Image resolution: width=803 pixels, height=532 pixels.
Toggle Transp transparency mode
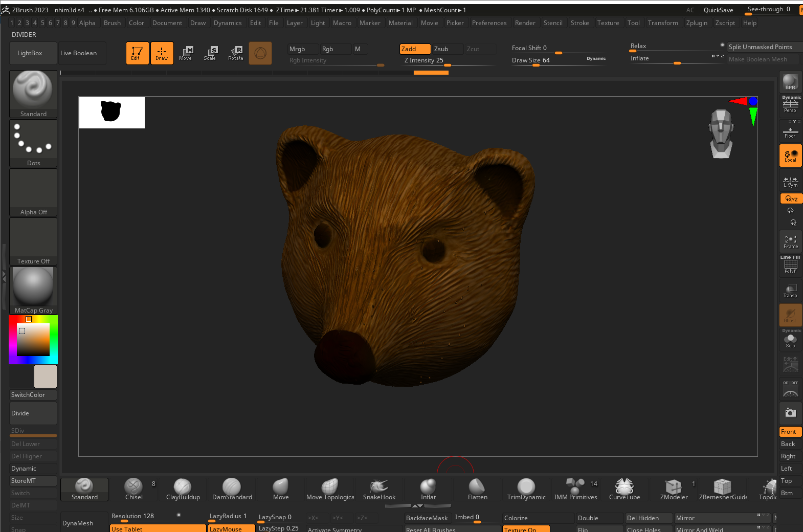coord(790,291)
